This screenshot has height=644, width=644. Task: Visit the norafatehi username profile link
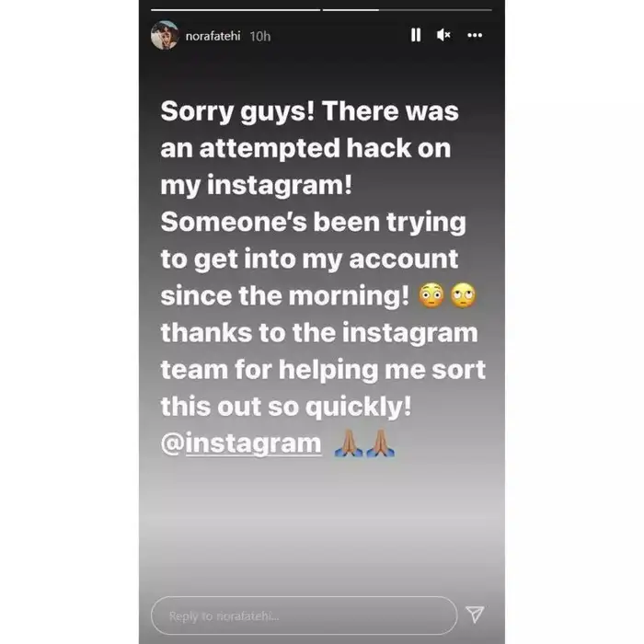pyautogui.click(x=213, y=36)
